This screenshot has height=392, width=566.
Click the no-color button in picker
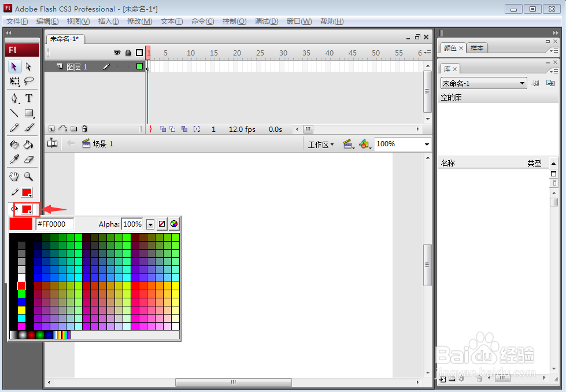pos(162,224)
